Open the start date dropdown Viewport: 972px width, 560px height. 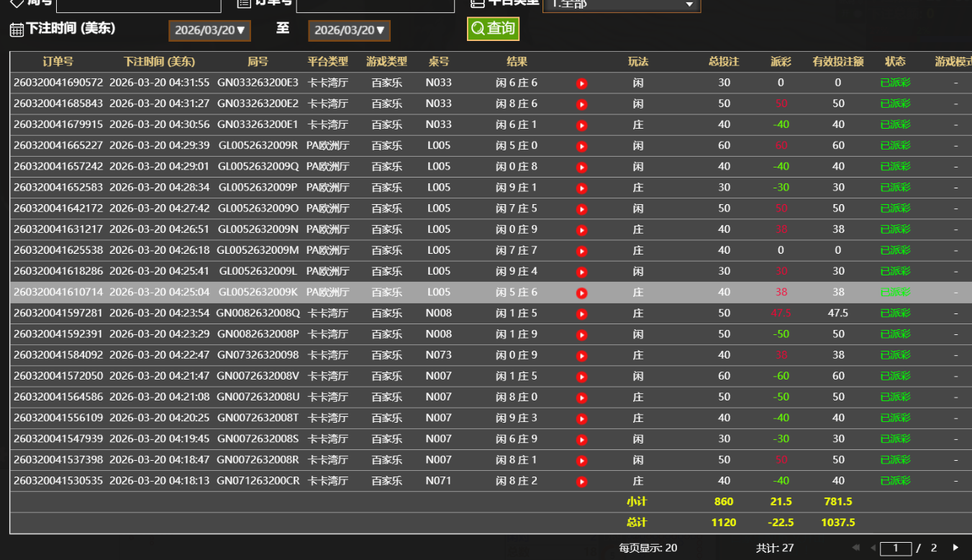[209, 30]
